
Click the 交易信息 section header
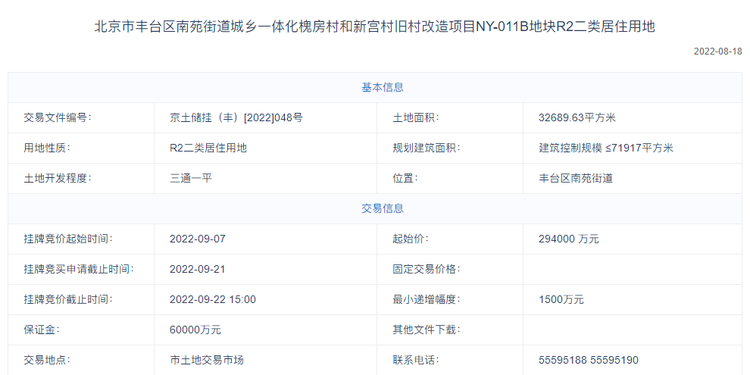[x=382, y=209]
